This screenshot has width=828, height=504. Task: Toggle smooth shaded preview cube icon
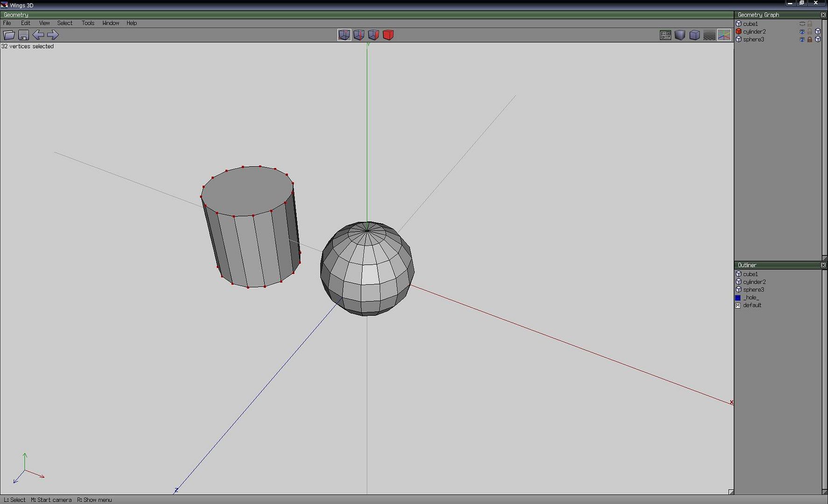[x=680, y=35]
